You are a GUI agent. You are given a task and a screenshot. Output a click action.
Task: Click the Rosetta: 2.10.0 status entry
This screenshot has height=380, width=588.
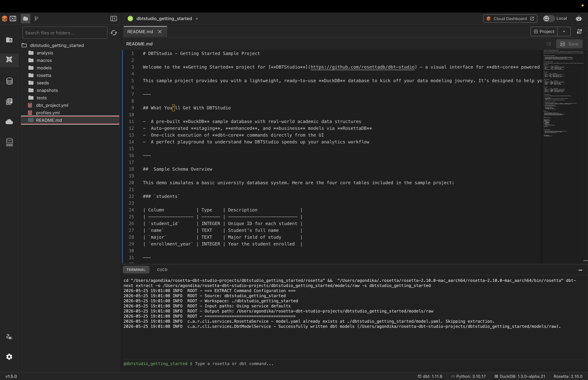[x=568, y=376]
